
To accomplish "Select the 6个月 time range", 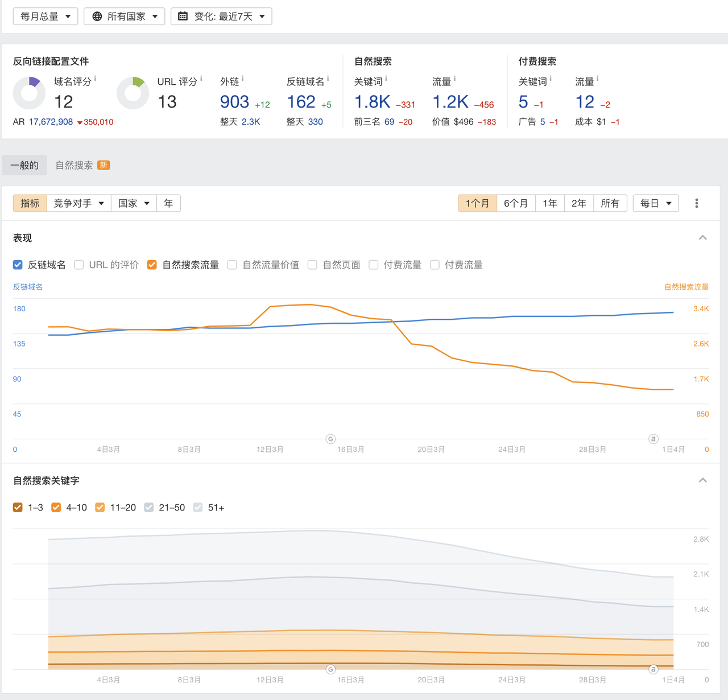I will click(x=516, y=203).
